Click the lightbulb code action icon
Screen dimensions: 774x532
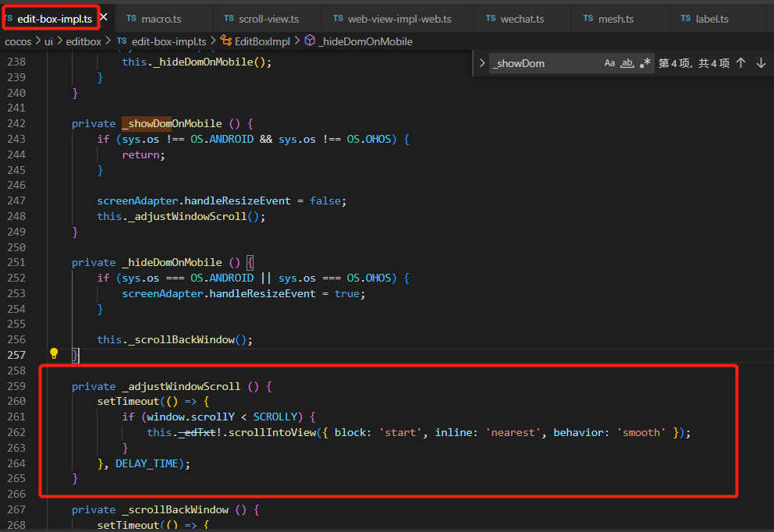coord(54,353)
